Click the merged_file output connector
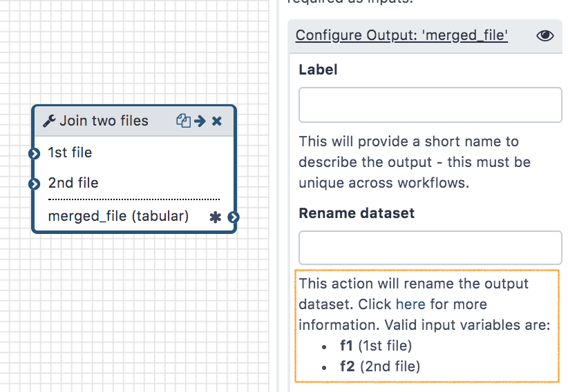This screenshot has height=392, width=568. pyautogui.click(x=234, y=217)
